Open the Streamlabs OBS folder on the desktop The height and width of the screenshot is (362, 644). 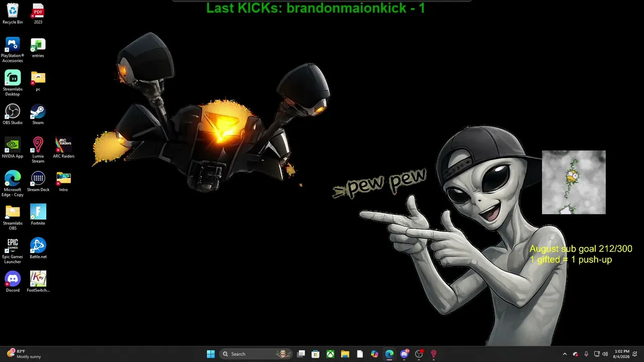[x=13, y=217]
